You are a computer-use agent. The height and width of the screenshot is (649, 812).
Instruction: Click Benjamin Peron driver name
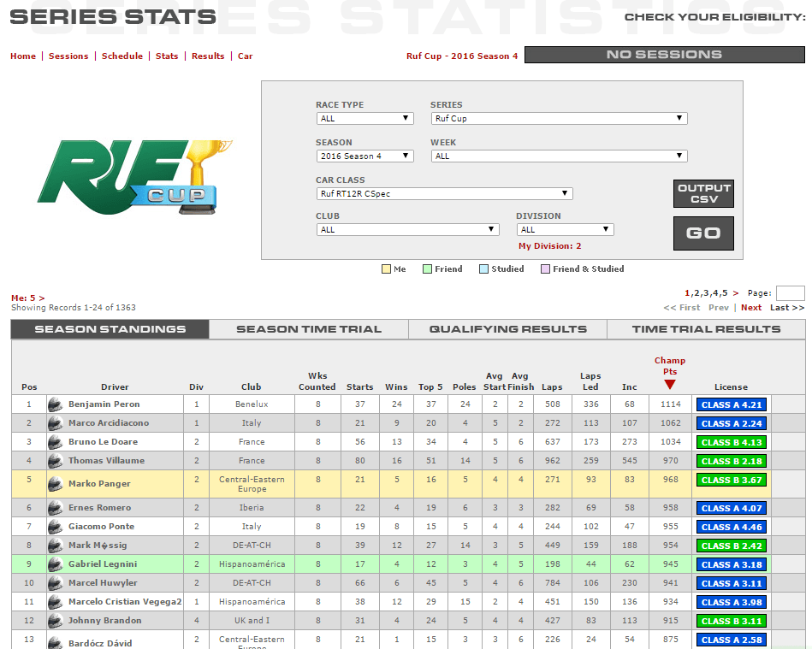pos(104,404)
